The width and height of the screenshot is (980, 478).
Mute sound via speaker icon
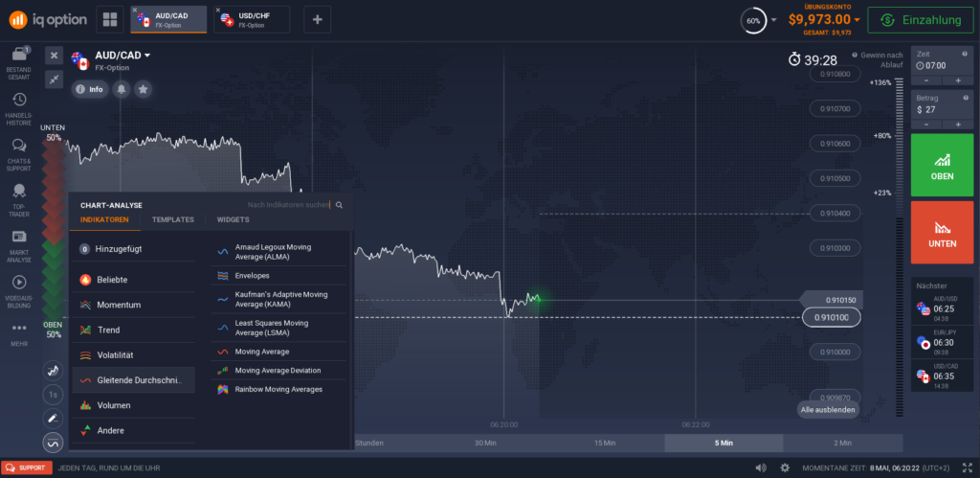tap(761, 468)
